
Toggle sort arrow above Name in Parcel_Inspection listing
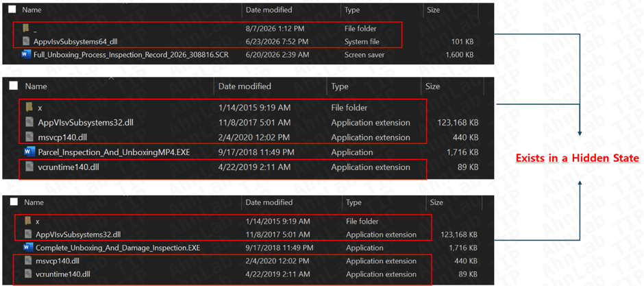(111, 78)
